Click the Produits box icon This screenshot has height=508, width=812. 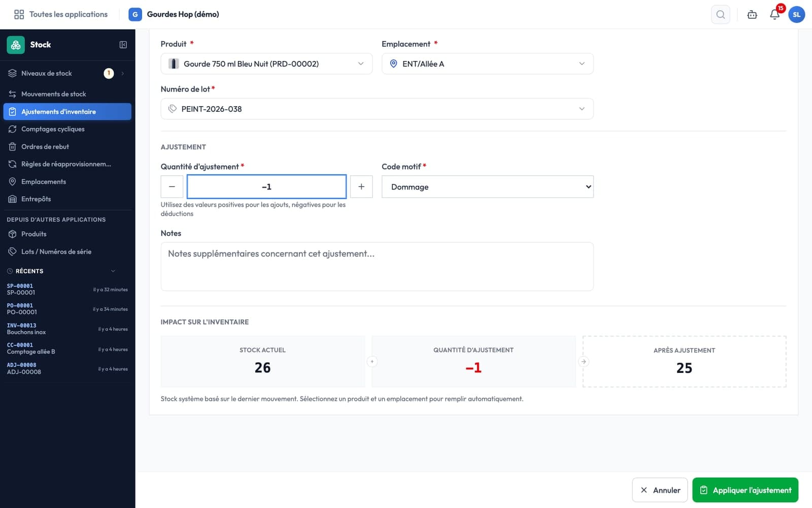click(13, 234)
